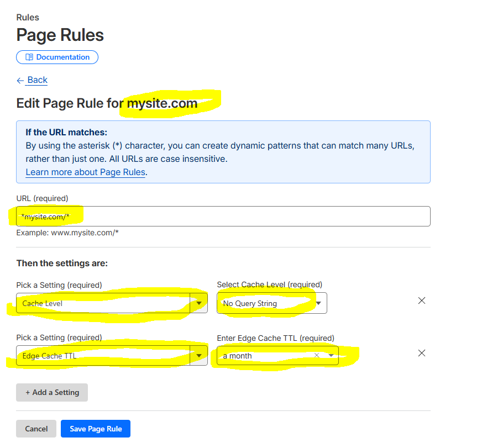Remove the Cache Level setting row
Screen dimensions: 487x448
coord(421,301)
